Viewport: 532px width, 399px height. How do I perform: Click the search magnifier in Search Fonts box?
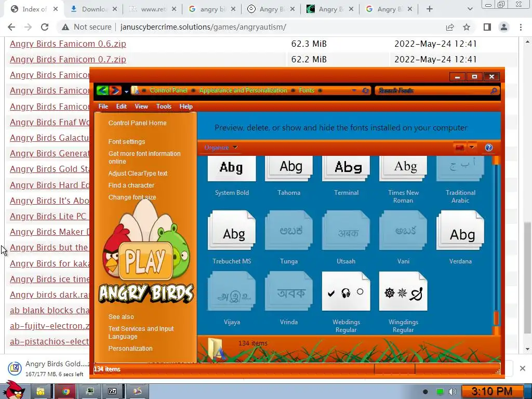point(494,90)
